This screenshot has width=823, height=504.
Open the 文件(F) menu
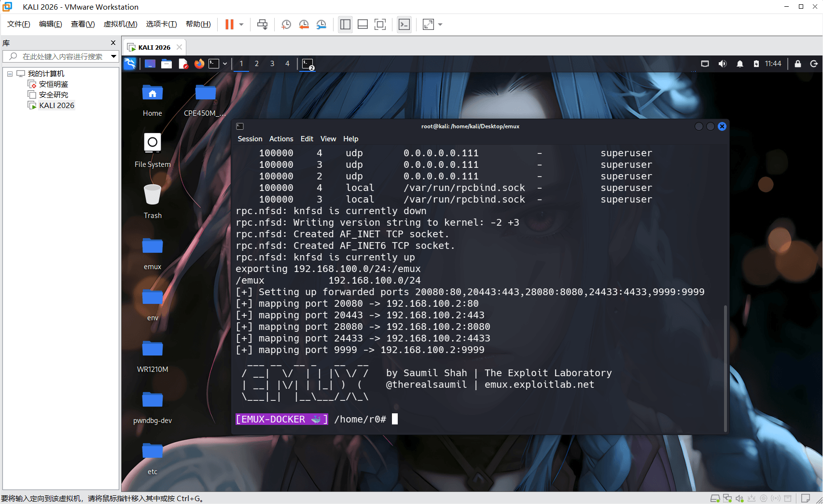[x=19, y=24]
